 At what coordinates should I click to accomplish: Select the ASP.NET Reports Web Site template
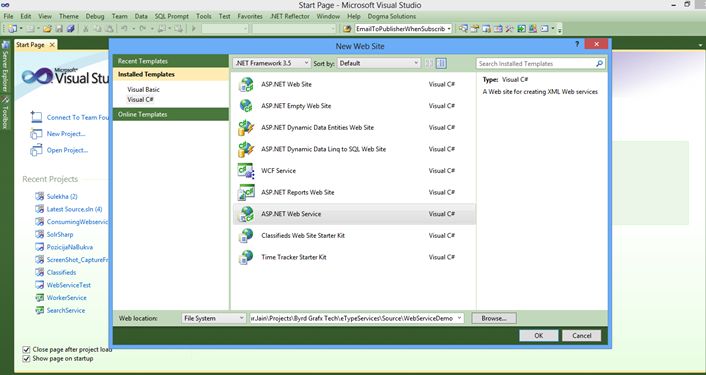pyautogui.click(x=354, y=192)
